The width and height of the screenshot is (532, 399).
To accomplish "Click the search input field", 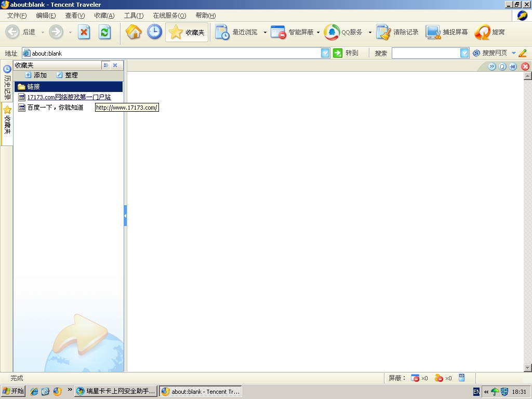I will pyautogui.click(x=426, y=54).
